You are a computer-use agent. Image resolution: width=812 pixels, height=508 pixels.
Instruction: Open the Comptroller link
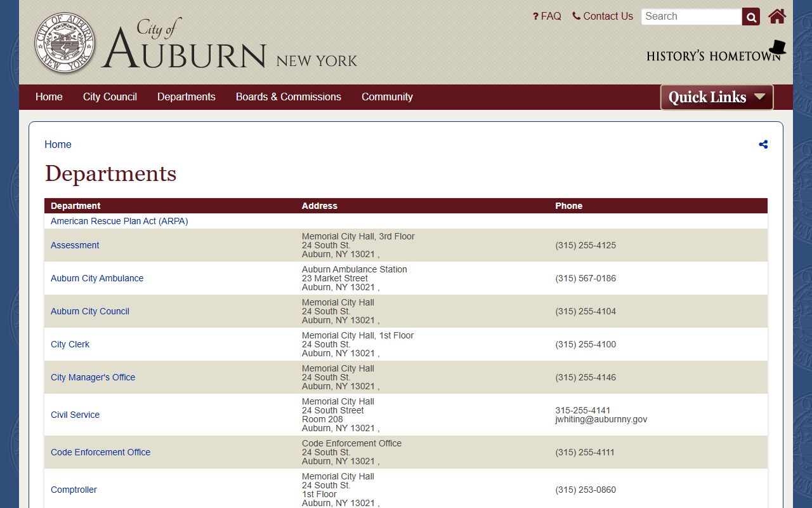pyautogui.click(x=74, y=490)
